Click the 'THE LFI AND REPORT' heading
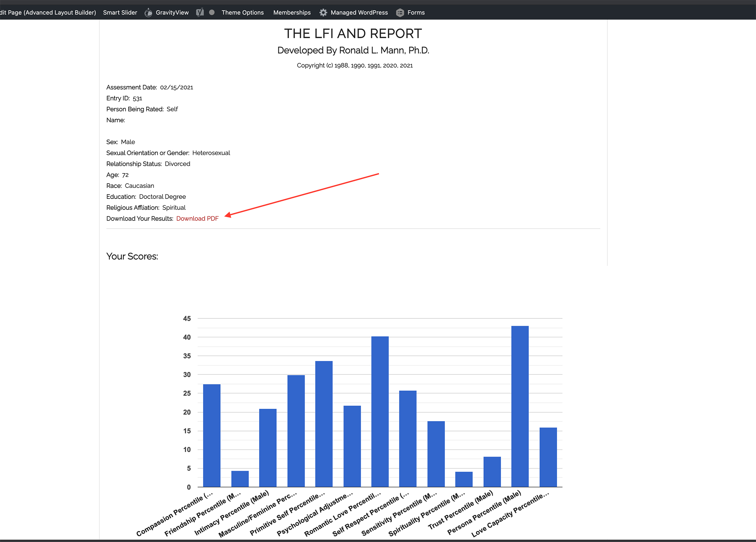The image size is (756, 542). click(x=353, y=34)
